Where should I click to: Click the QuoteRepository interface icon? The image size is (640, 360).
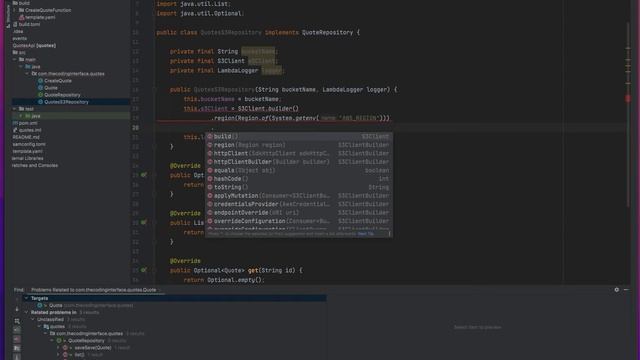[x=40, y=95]
